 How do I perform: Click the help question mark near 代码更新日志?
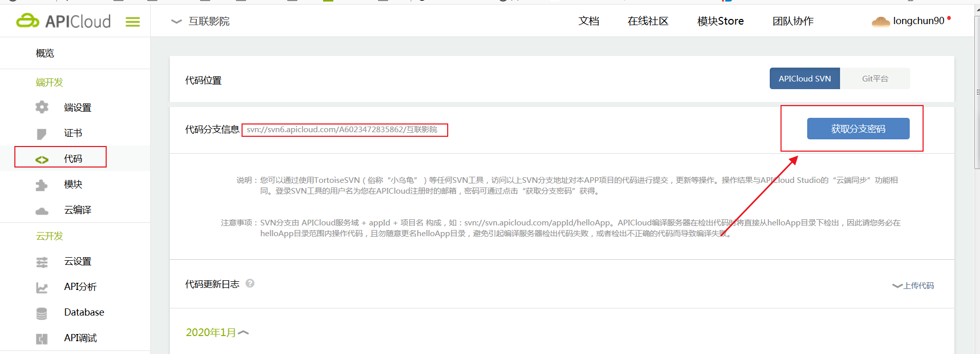click(x=250, y=283)
